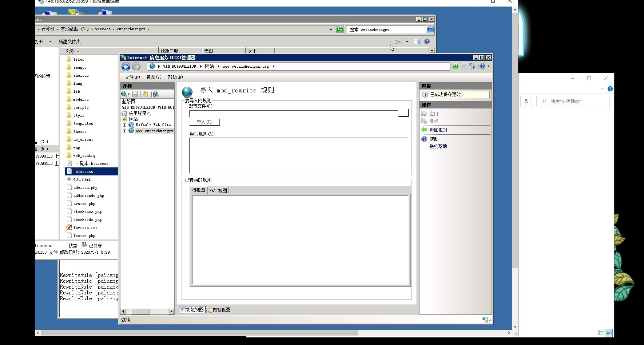This screenshot has width=644, height=345.
Task: Toggle the preview pane icon in Explorer
Action: [417, 41]
